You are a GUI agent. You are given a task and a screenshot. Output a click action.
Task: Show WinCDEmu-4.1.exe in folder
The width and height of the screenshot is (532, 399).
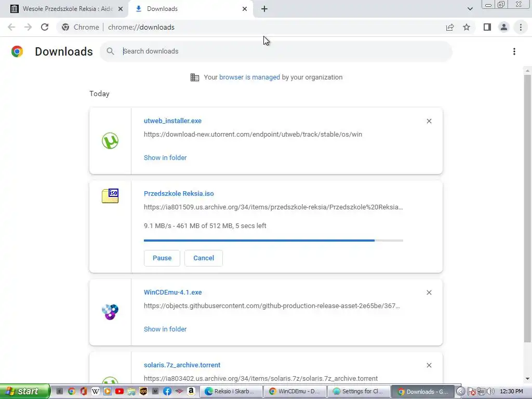165,329
